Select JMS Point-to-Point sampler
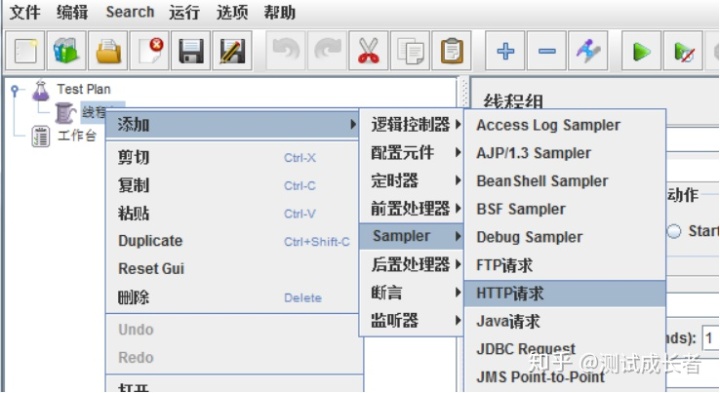This screenshot has height=393, width=720. [565, 377]
